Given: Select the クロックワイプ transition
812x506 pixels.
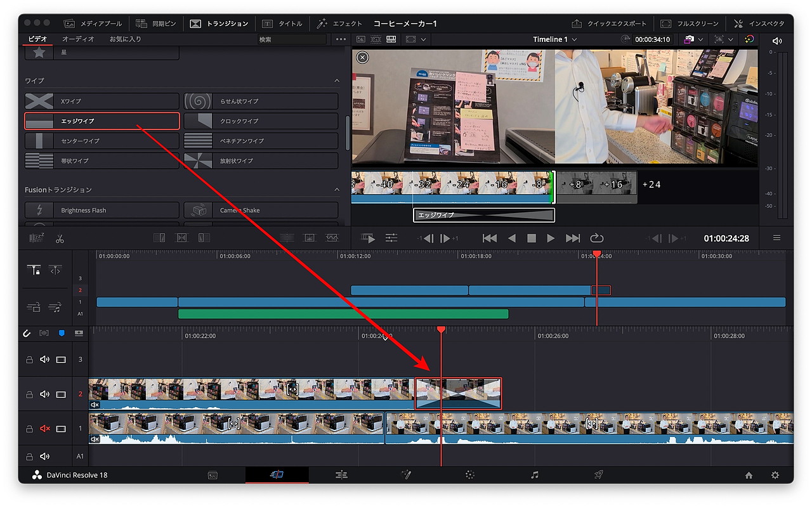Looking at the screenshot, I should (x=261, y=121).
